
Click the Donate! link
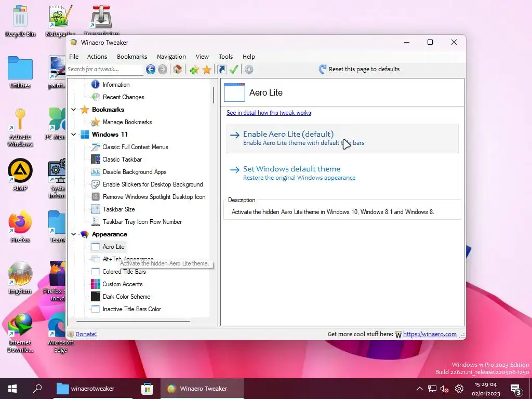coord(86,334)
